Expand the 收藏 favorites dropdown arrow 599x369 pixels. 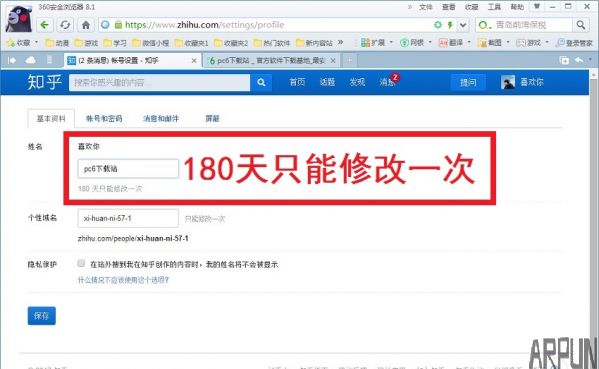point(36,42)
